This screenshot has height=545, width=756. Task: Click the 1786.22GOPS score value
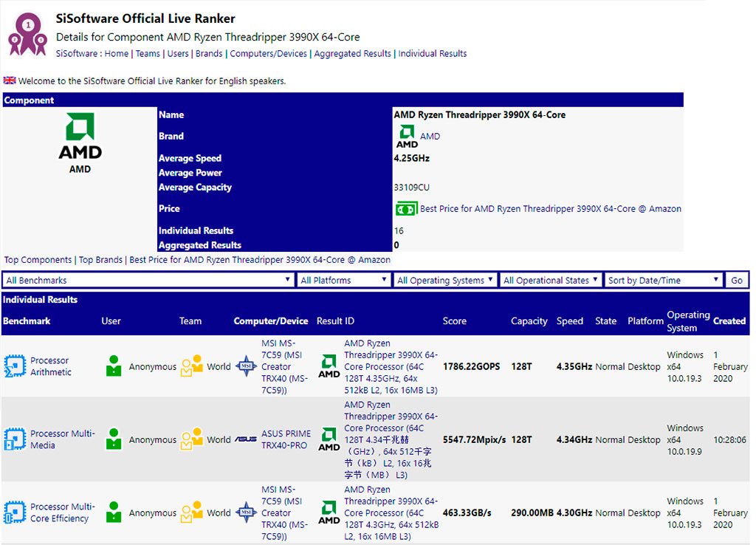pyautogui.click(x=471, y=366)
